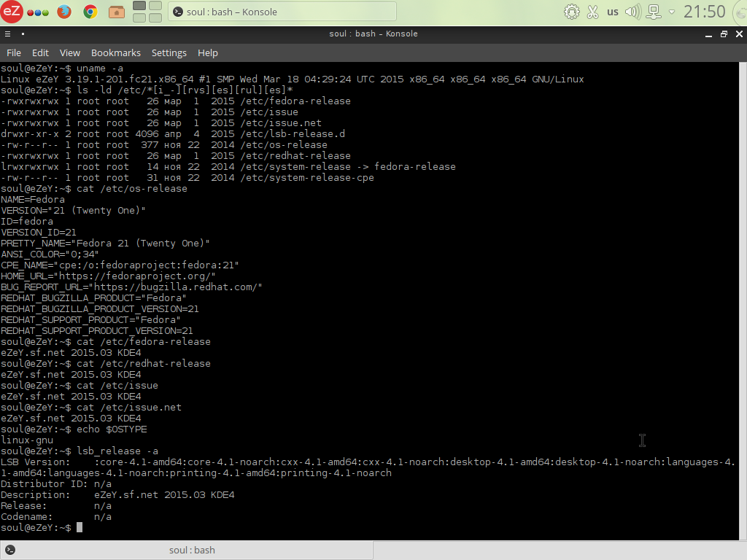This screenshot has height=560, width=747.
Task: Click the 'Distributor ID: n/a' line
Action: (x=56, y=484)
